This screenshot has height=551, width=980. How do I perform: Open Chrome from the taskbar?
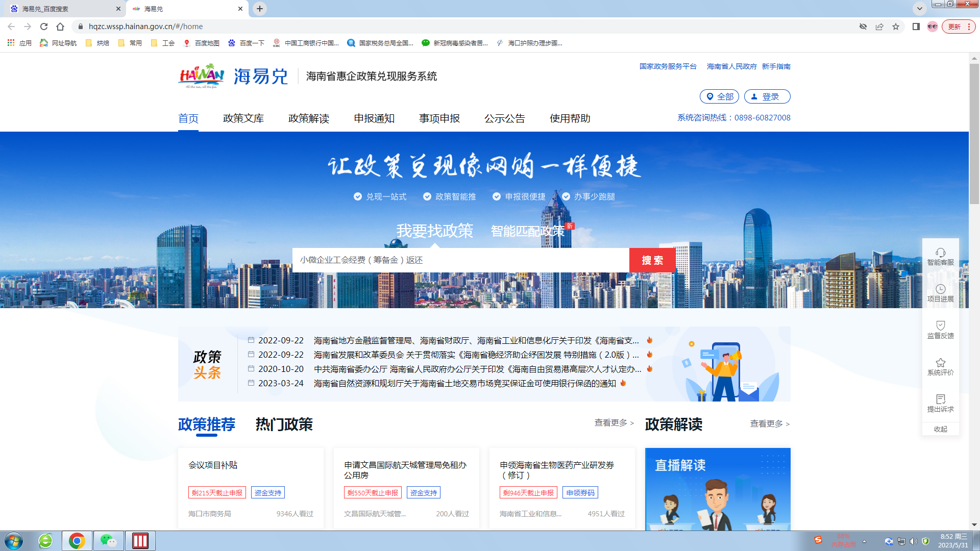77,541
